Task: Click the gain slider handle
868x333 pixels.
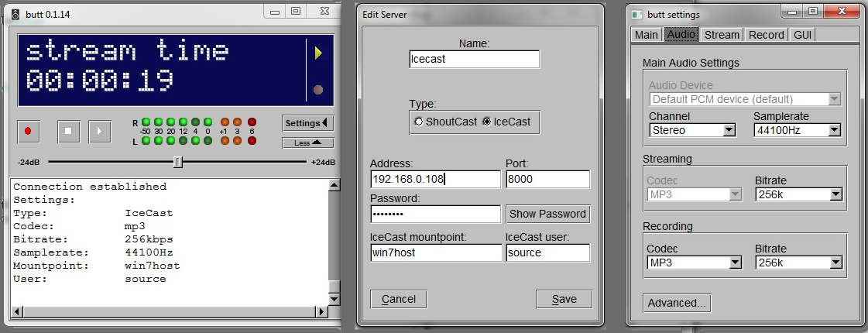Action: tap(177, 162)
